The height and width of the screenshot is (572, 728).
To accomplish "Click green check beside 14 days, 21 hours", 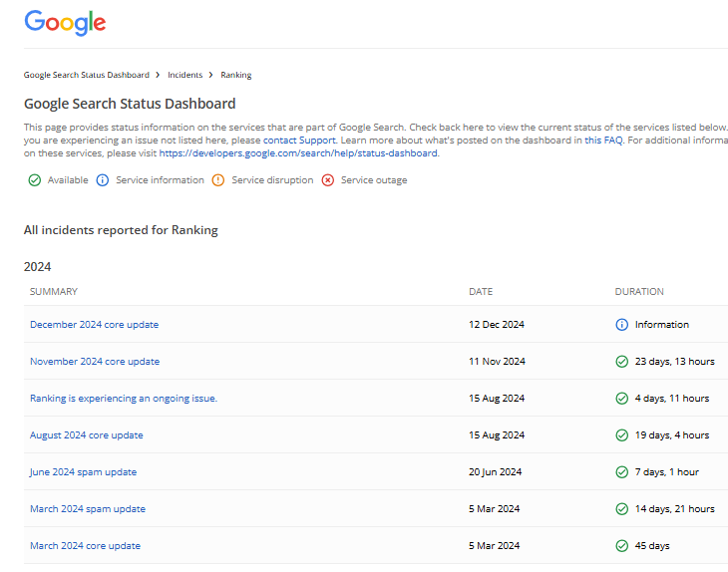I will 621,509.
